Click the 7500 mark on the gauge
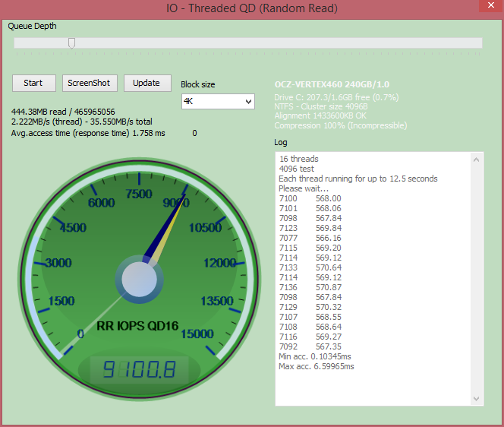Screen dimensions: 504x427 (x=139, y=194)
